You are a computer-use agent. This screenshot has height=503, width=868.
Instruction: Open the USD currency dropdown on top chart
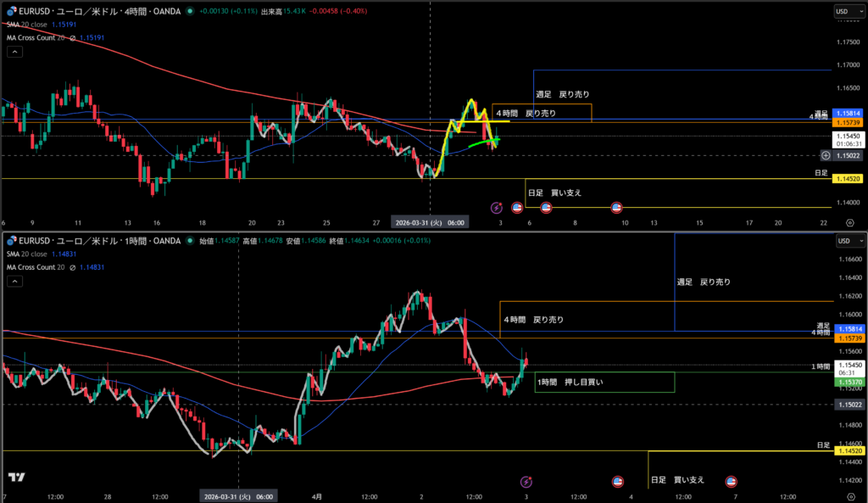(844, 11)
